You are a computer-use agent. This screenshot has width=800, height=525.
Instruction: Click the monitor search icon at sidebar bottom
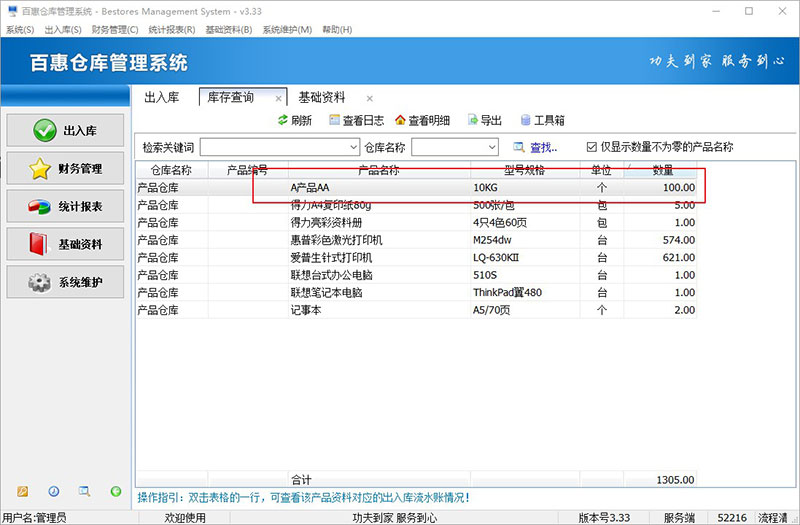(x=84, y=491)
